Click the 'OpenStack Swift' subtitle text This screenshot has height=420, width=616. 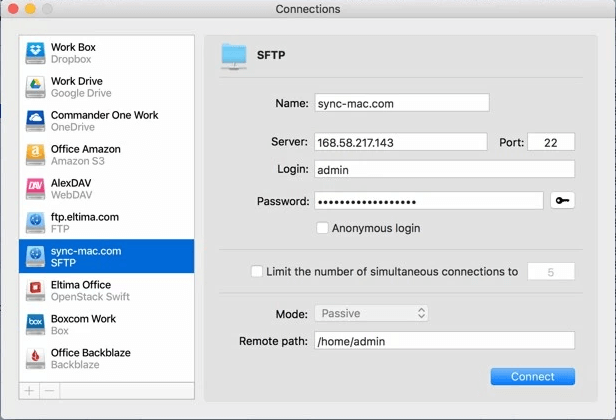tap(90, 297)
